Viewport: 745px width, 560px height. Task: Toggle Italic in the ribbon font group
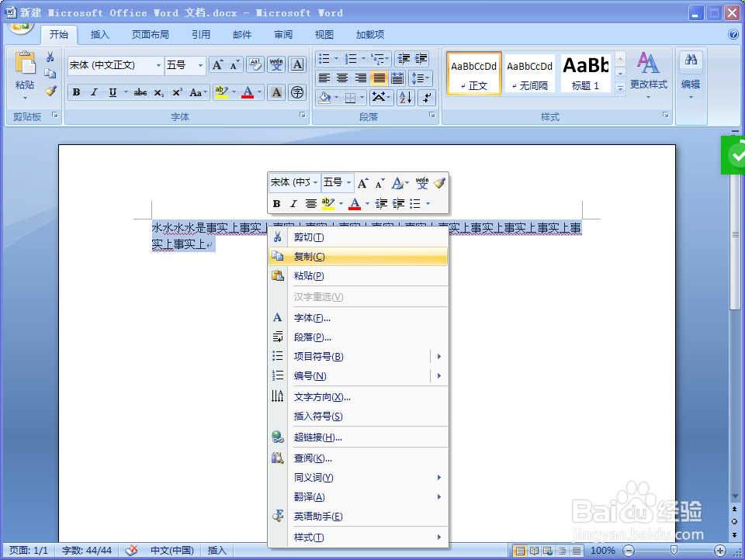click(94, 92)
